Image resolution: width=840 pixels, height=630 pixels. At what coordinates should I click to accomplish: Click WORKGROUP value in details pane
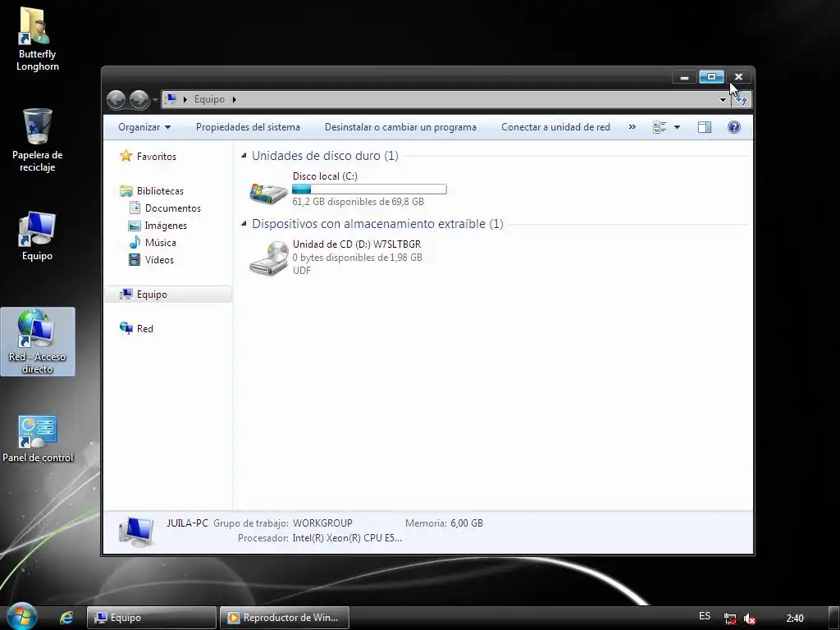pos(322,523)
